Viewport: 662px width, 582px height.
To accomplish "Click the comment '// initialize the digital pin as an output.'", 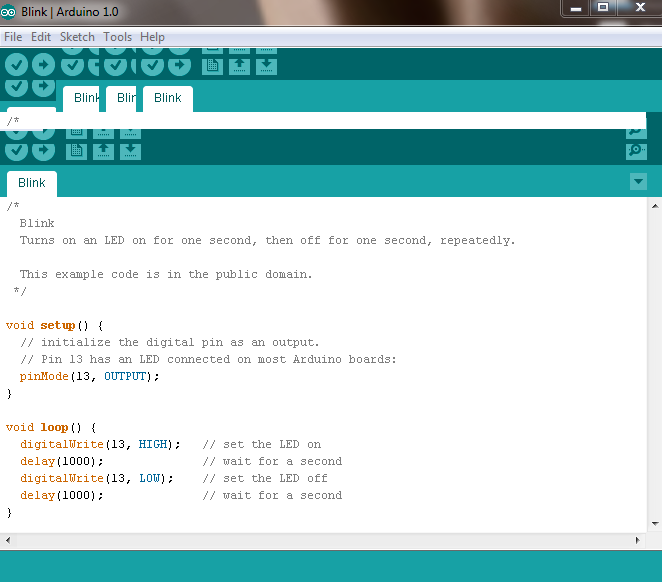I will click(170, 342).
